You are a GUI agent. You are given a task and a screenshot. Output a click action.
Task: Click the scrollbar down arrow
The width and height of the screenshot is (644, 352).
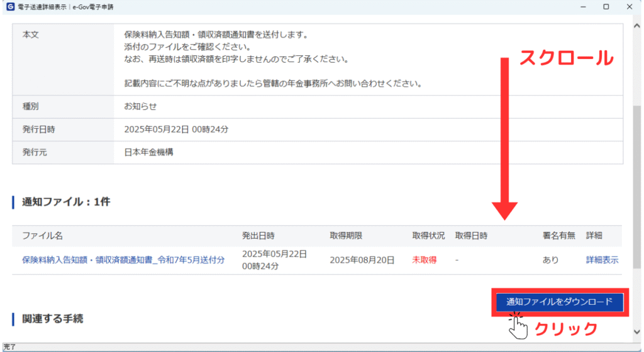click(637, 332)
